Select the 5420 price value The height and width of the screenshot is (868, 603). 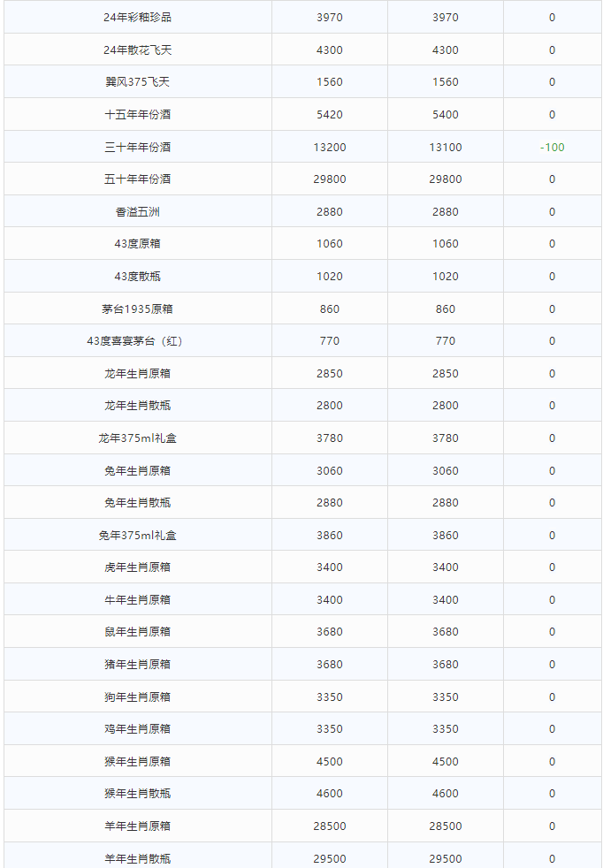pos(330,115)
